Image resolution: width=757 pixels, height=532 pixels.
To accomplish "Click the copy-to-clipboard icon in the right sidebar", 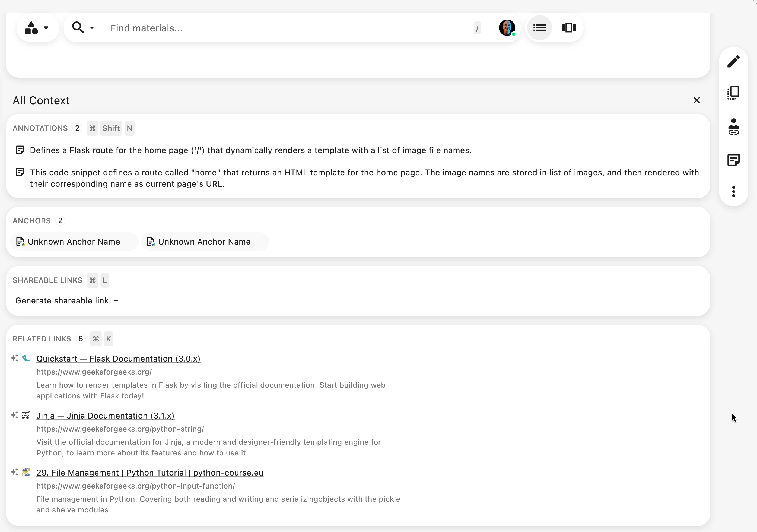I will 733,93.
